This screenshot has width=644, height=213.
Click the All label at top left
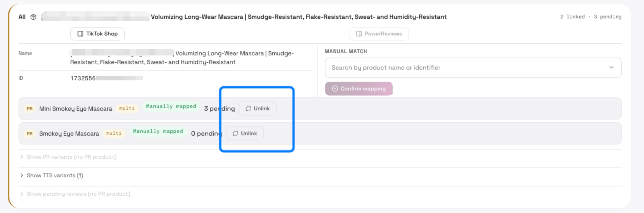coord(22,17)
